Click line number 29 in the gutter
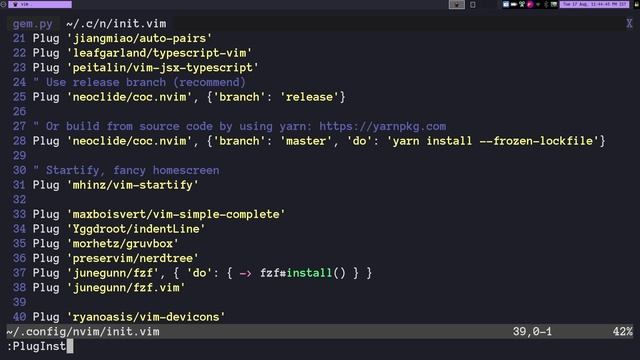The width and height of the screenshot is (640, 360). coord(19,156)
